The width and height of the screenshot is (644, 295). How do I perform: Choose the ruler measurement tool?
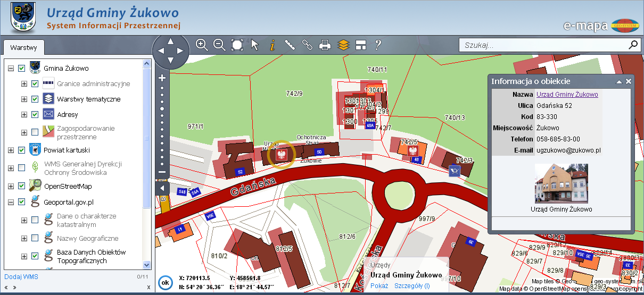290,45
